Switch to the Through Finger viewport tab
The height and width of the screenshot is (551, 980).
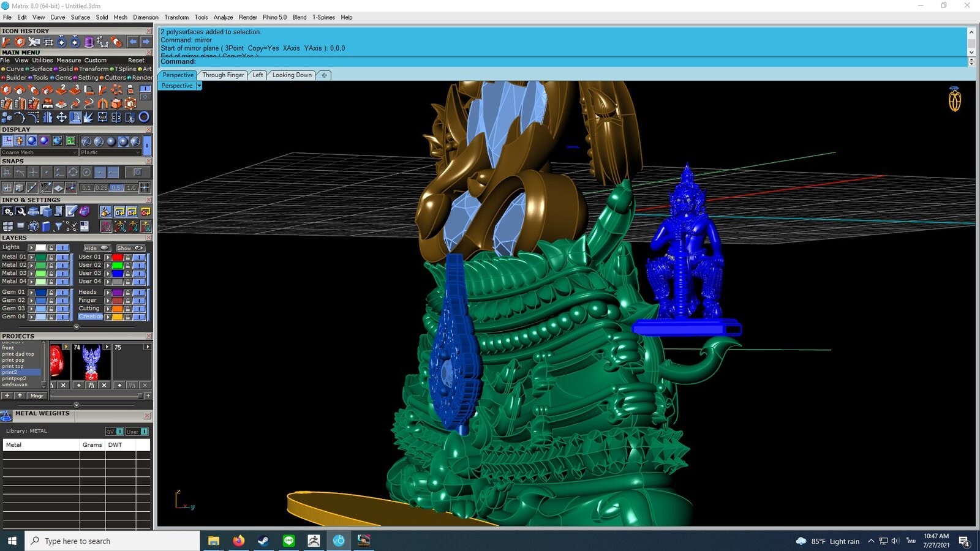(x=223, y=75)
